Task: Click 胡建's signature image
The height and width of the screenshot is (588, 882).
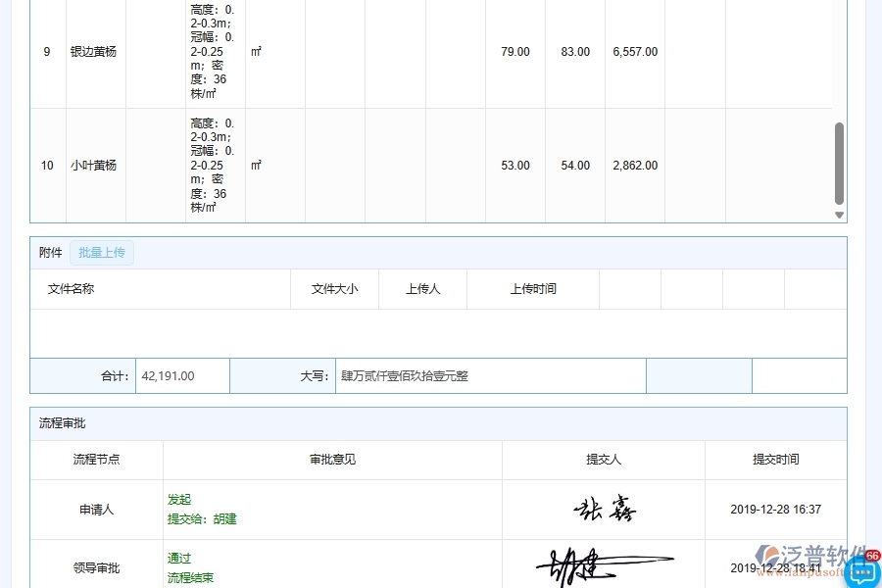Action: (x=602, y=564)
